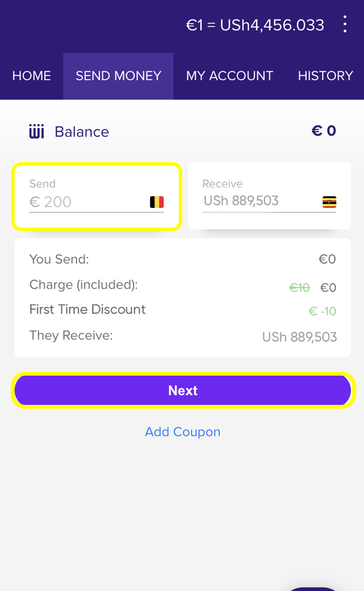Select the SEND MONEY tab
Image resolution: width=364 pixels, height=591 pixels.
(118, 76)
